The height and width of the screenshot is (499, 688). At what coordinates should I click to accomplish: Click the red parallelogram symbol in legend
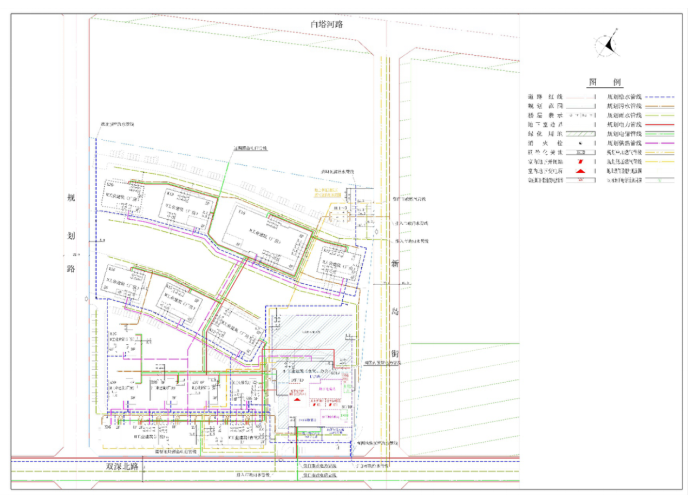click(x=580, y=162)
